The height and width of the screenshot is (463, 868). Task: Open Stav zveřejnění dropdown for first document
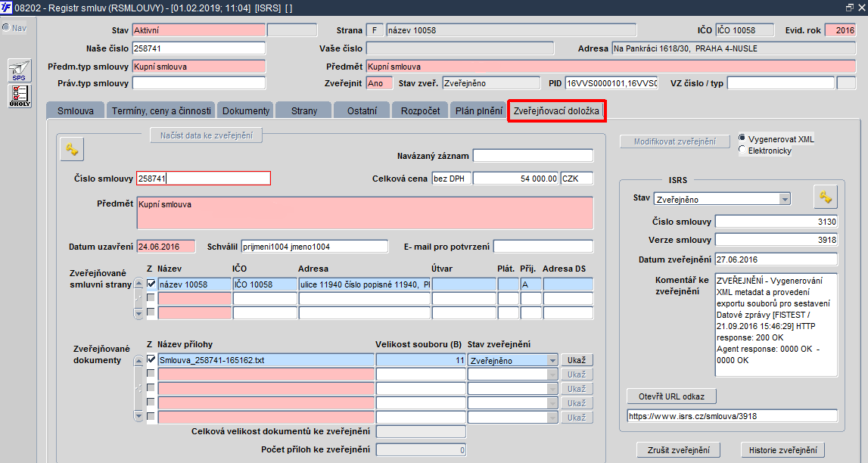pyautogui.click(x=552, y=360)
